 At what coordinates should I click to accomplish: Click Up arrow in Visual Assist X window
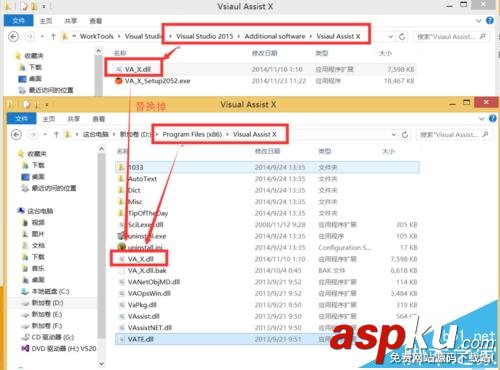[56, 134]
